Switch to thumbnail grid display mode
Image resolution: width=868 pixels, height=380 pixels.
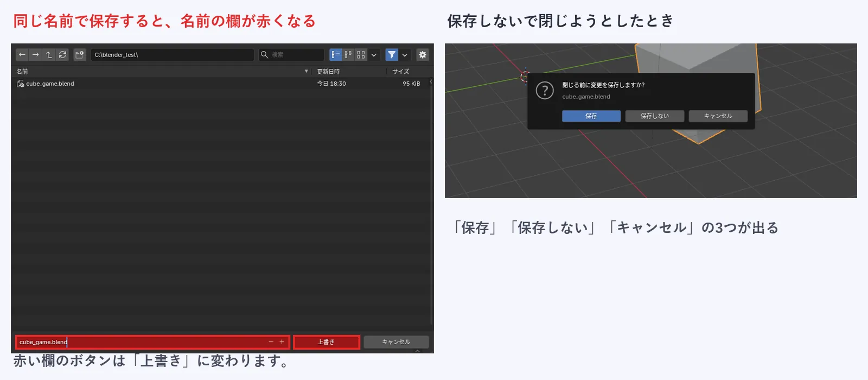[361, 55]
